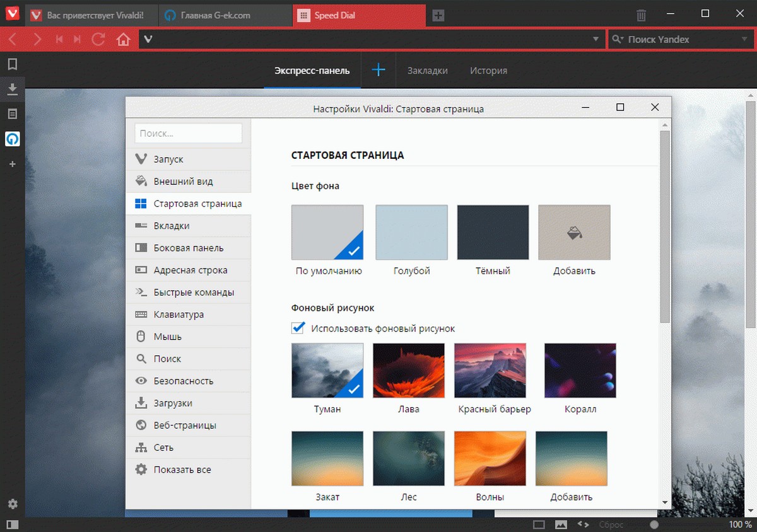Viewport: 757px width, 532px height.
Task: Reload the page
Action: 98,40
